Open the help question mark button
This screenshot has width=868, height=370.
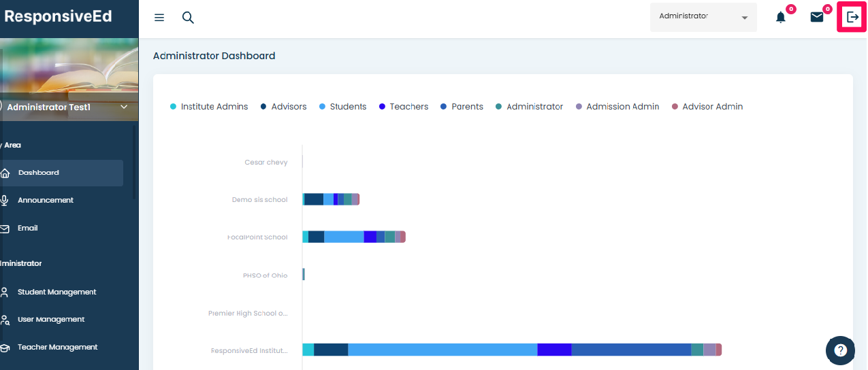click(840, 350)
